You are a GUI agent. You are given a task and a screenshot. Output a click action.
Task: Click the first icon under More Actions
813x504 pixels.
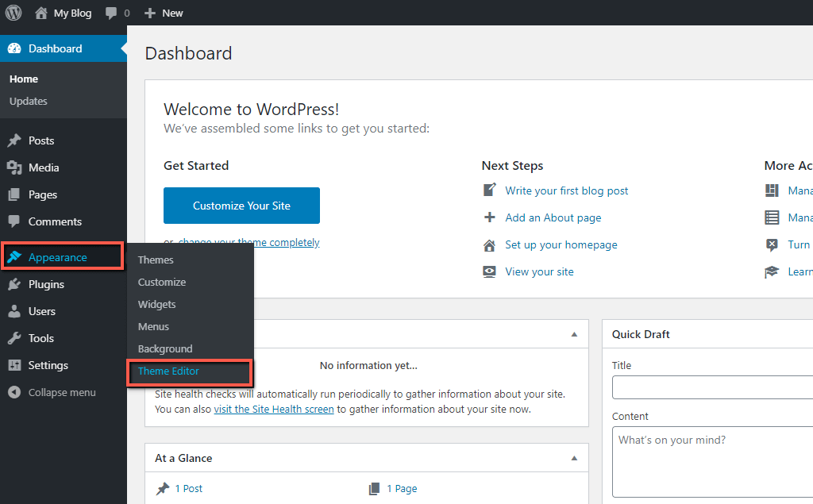(x=772, y=190)
